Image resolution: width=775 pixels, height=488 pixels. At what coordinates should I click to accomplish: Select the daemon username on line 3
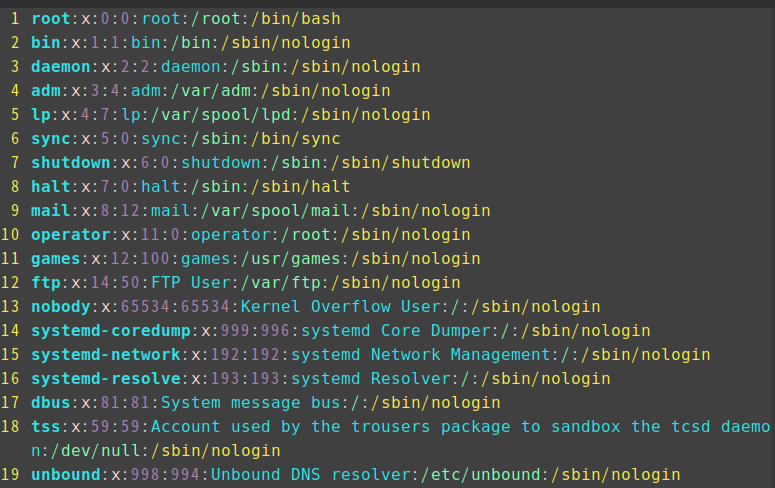pos(61,67)
